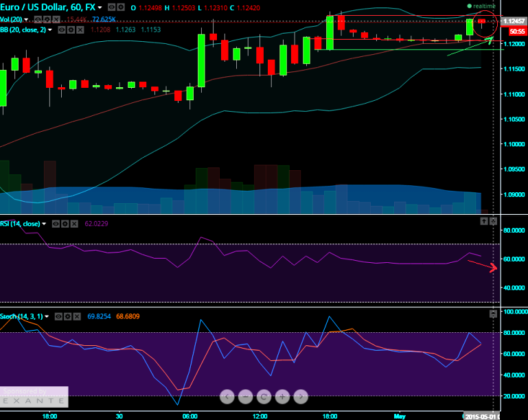
Task: Remove the Vol (20) indicator with X
Action: pos(56,19)
